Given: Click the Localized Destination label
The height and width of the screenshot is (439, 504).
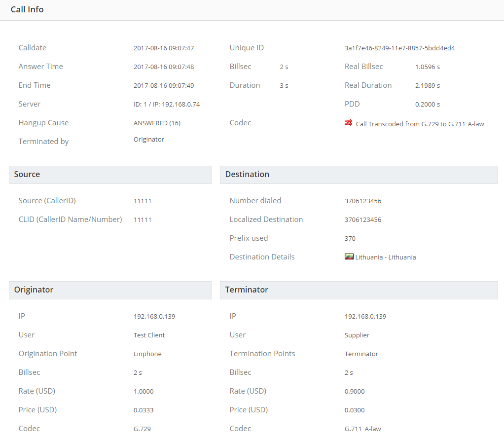Looking at the screenshot, I should click(x=266, y=219).
